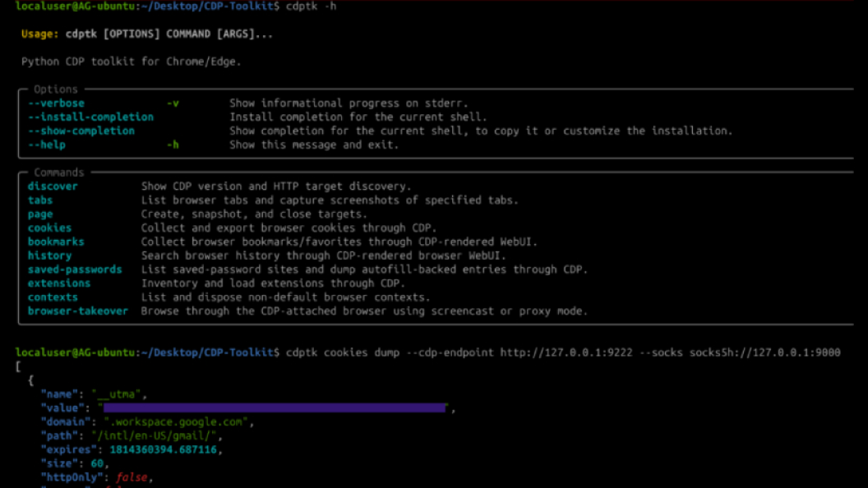Click the extensions command name
The width and height of the screenshot is (868, 488).
coord(58,283)
